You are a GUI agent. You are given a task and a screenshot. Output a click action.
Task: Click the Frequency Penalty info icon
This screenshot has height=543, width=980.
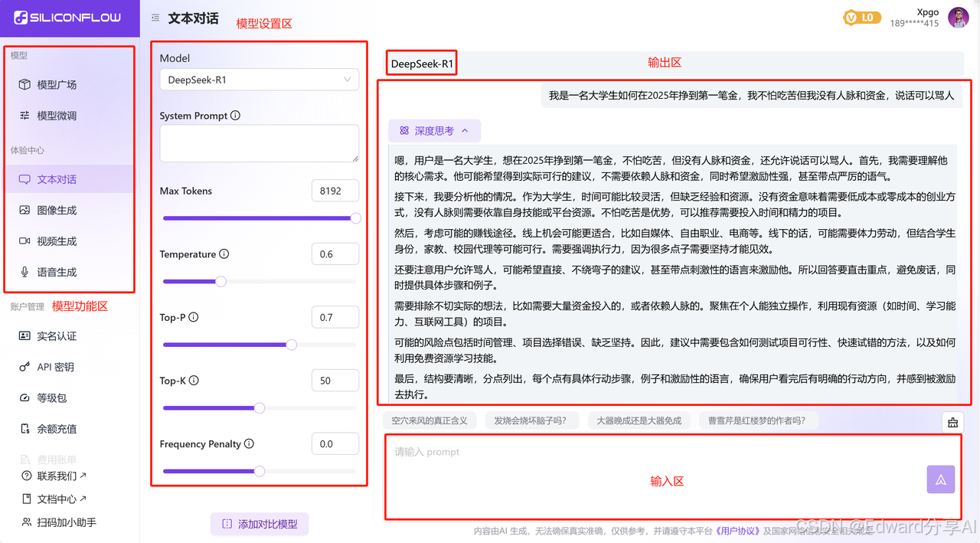pyautogui.click(x=249, y=443)
